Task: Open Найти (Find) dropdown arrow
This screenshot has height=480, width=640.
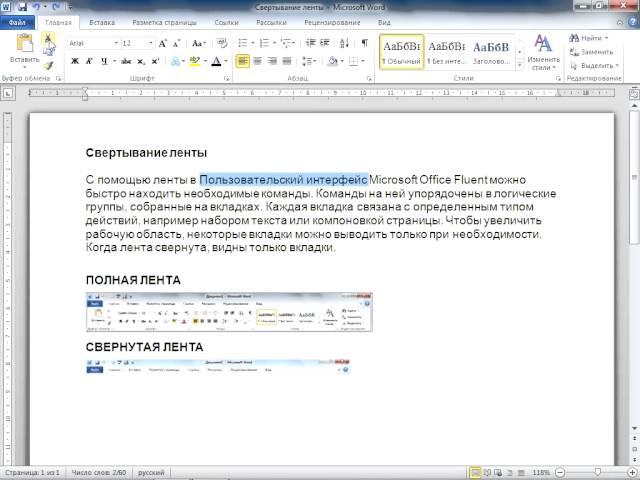Action: point(607,38)
